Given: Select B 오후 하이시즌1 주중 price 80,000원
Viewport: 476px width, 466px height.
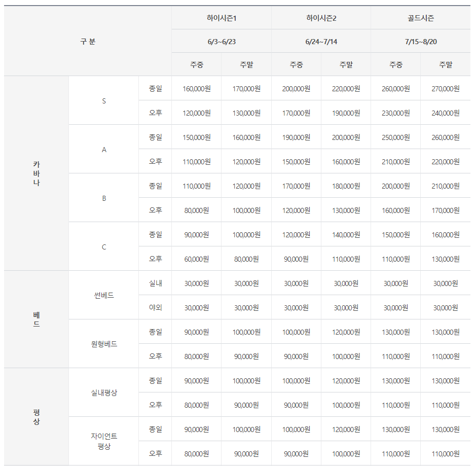Looking at the screenshot, I should click(x=196, y=210).
